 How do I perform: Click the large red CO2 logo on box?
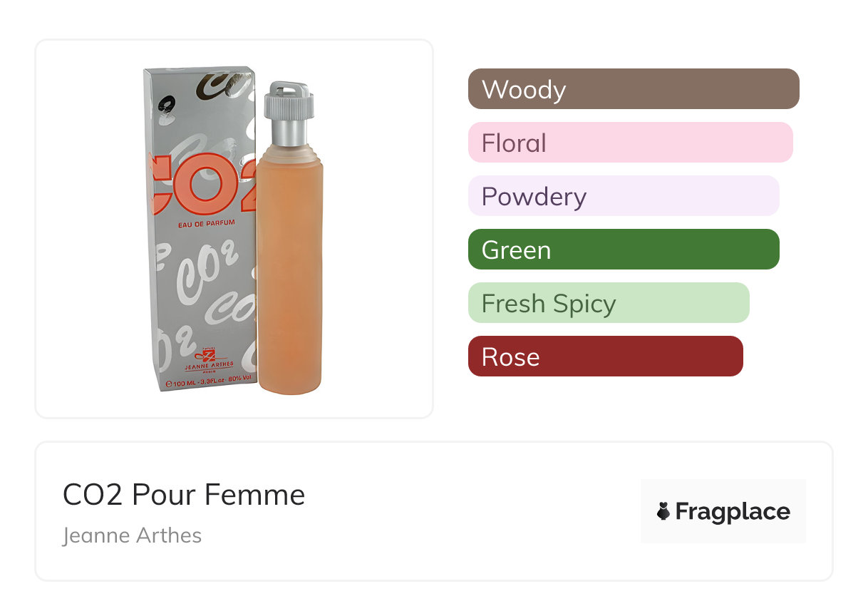point(203,184)
